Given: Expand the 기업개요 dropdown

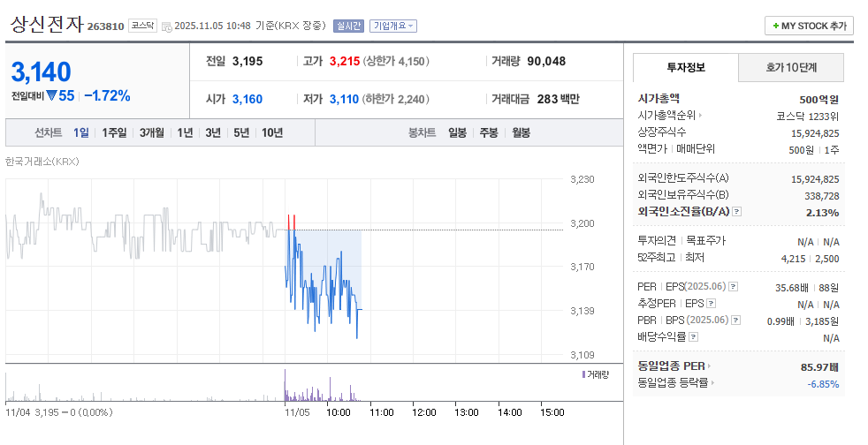Looking at the screenshot, I should [393, 26].
